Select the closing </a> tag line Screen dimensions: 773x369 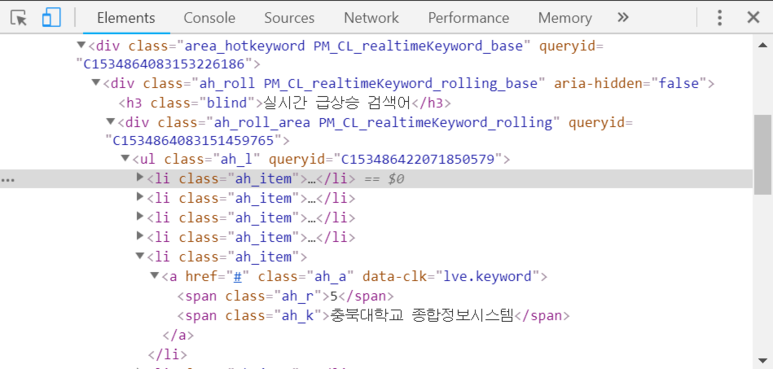(x=178, y=335)
